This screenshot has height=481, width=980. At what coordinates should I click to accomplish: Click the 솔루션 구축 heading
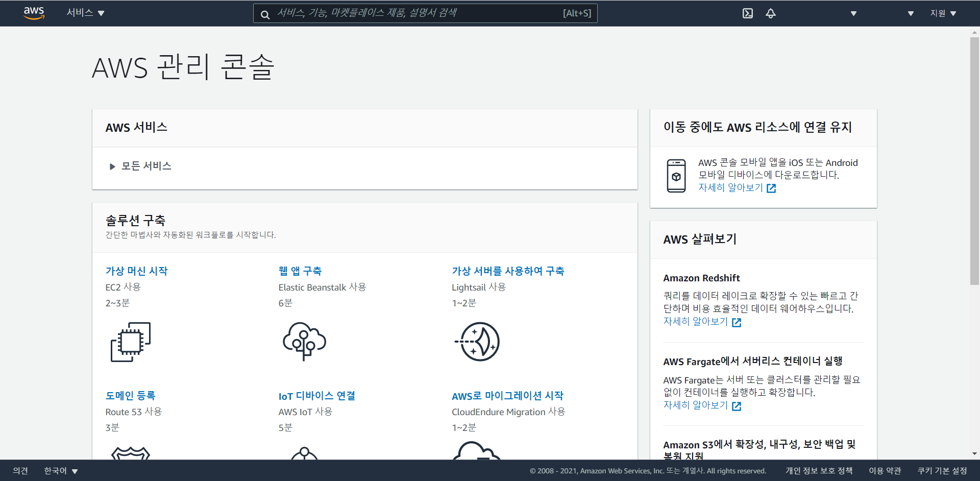click(135, 221)
